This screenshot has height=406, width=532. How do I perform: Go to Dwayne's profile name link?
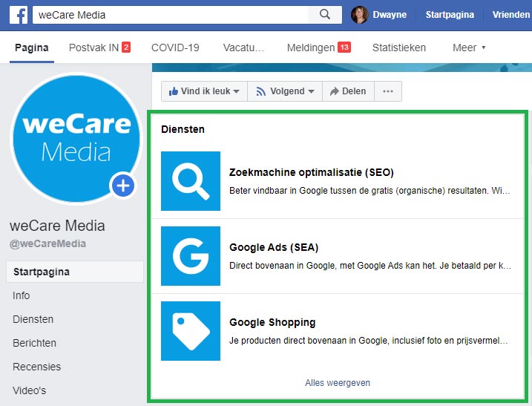point(390,15)
